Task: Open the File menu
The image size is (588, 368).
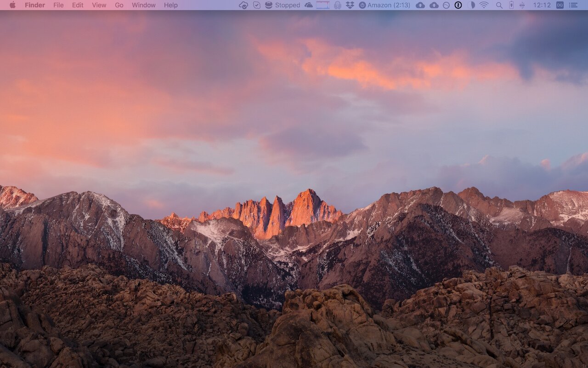Action: (x=58, y=5)
